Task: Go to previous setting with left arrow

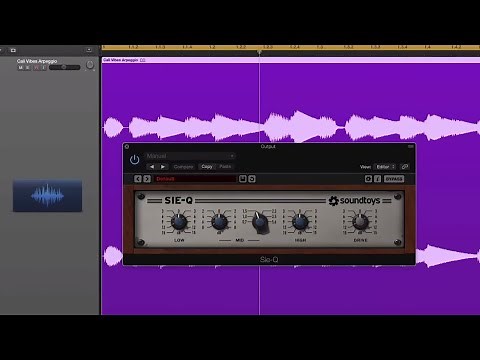Action: pyautogui.click(x=152, y=167)
